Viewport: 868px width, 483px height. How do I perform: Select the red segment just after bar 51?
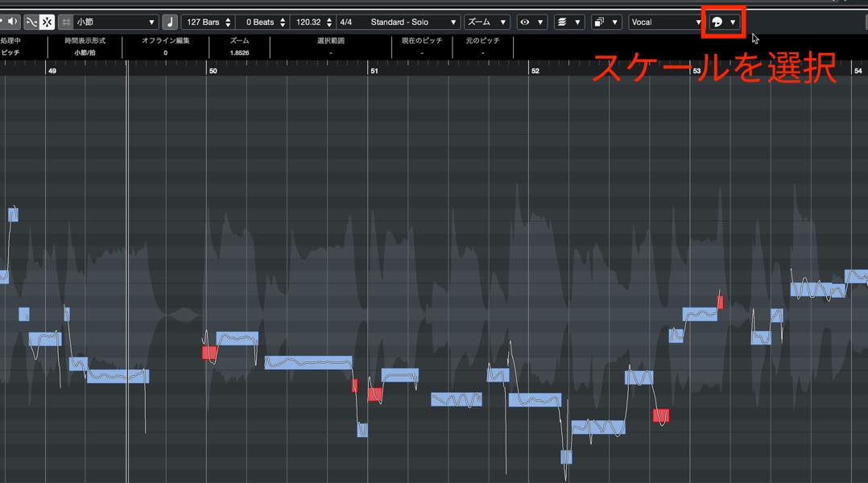click(x=374, y=394)
